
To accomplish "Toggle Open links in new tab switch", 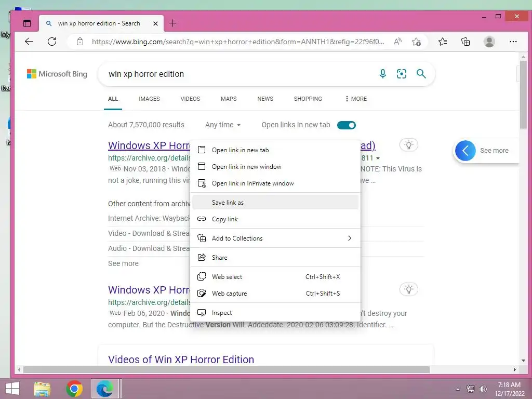I will [347, 125].
